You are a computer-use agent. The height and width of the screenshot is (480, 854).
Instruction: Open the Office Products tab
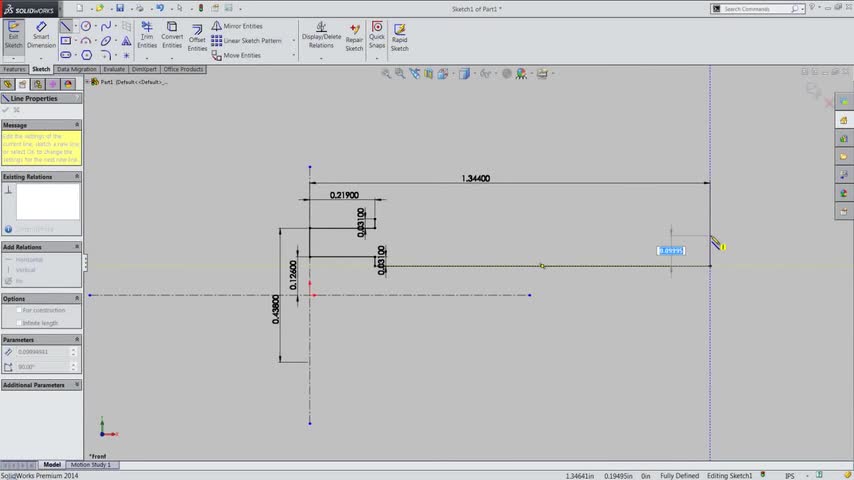[x=184, y=69]
